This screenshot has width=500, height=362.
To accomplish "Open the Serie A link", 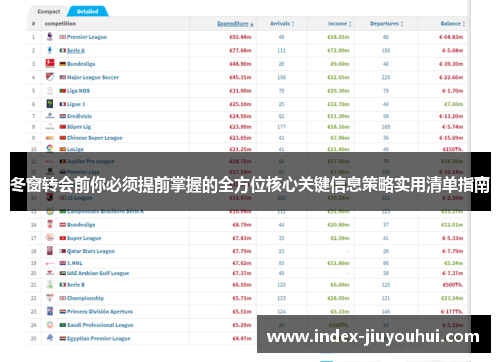I will tap(76, 50).
